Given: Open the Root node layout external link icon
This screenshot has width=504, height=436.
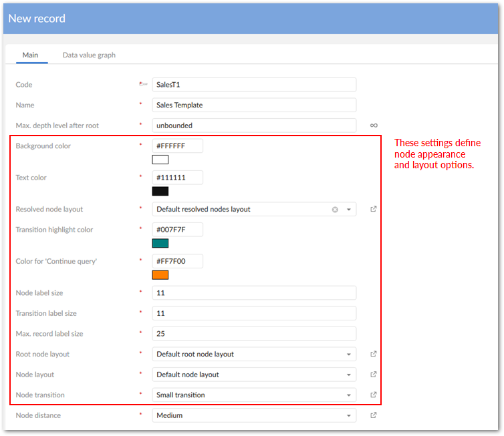Looking at the screenshot, I should pyautogui.click(x=374, y=354).
